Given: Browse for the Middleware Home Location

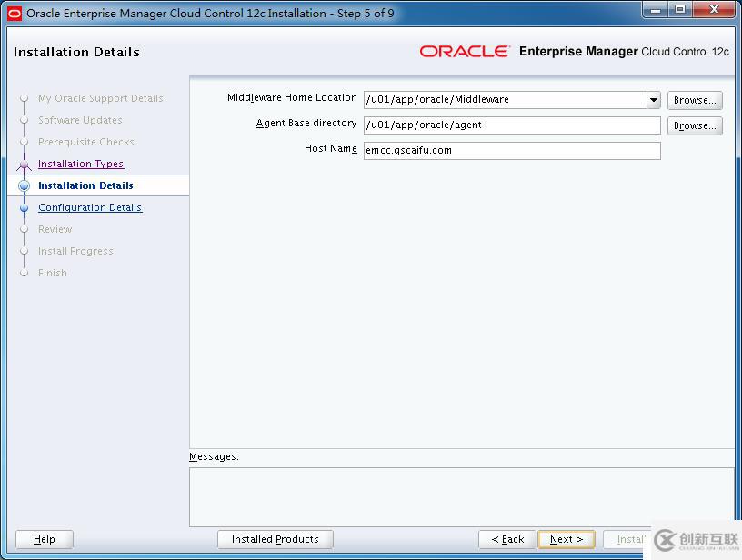Looking at the screenshot, I should 694,99.
